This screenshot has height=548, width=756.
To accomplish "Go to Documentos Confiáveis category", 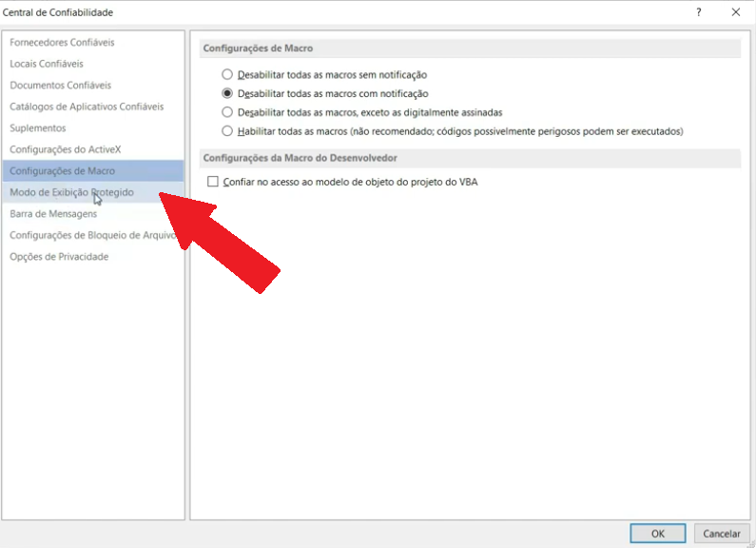I will tap(60, 86).
